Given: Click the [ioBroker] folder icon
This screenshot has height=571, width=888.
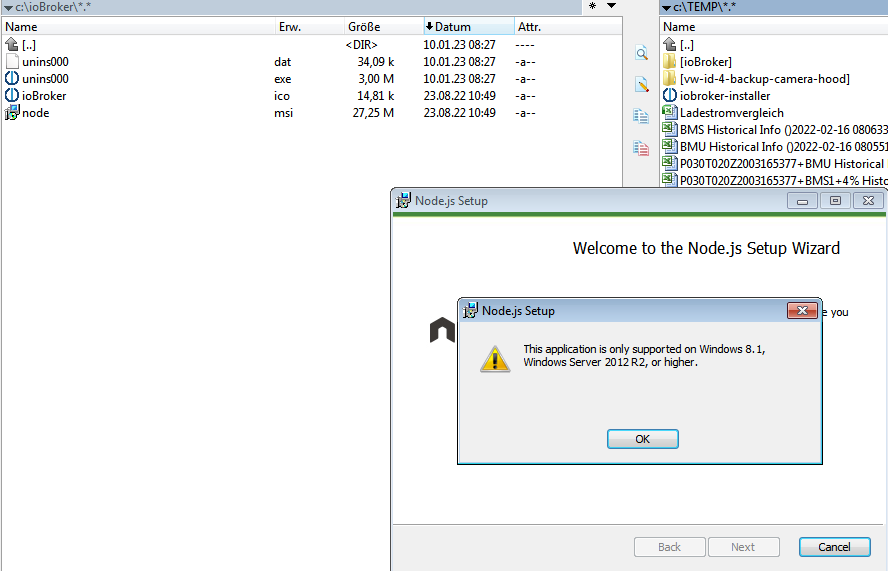Looking at the screenshot, I should 670,61.
